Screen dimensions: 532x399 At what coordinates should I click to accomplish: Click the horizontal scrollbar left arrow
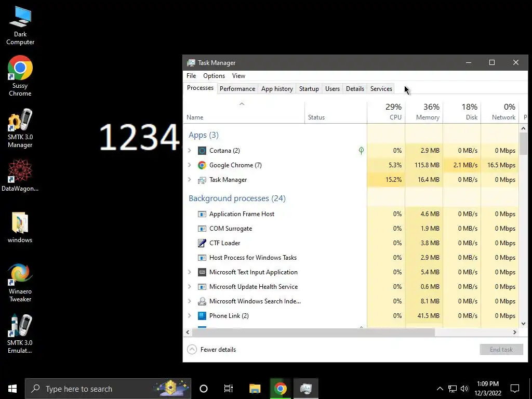pyautogui.click(x=188, y=332)
